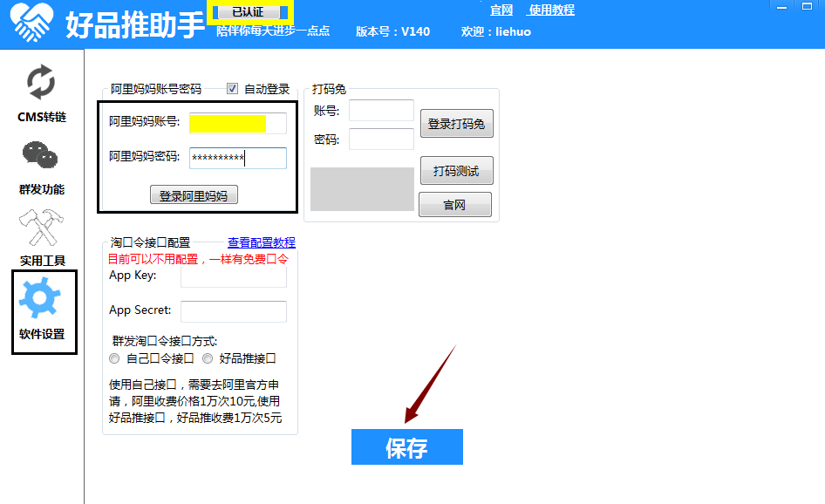
Task: Open the 使用教程 link in header
Action: (x=551, y=10)
